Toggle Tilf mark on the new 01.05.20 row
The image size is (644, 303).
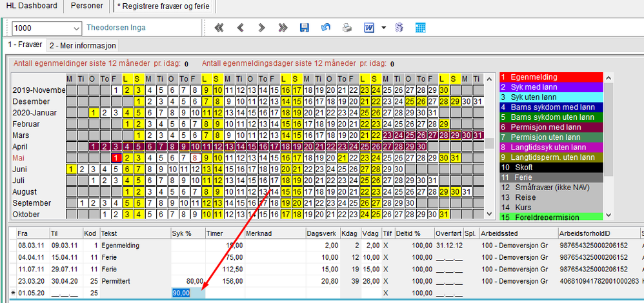click(387, 293)
